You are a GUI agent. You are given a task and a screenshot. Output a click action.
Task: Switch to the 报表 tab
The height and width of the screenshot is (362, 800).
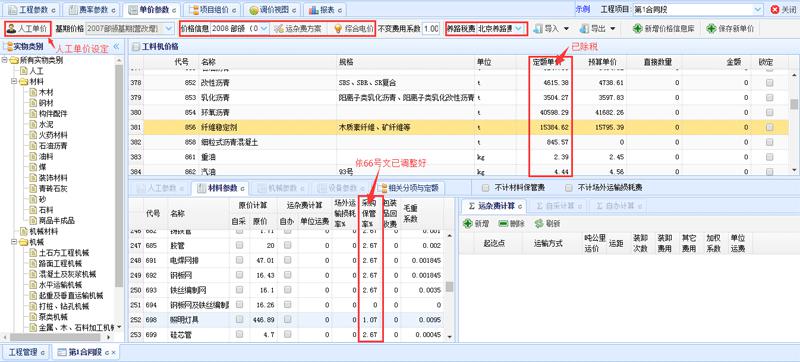click(324, 9)
